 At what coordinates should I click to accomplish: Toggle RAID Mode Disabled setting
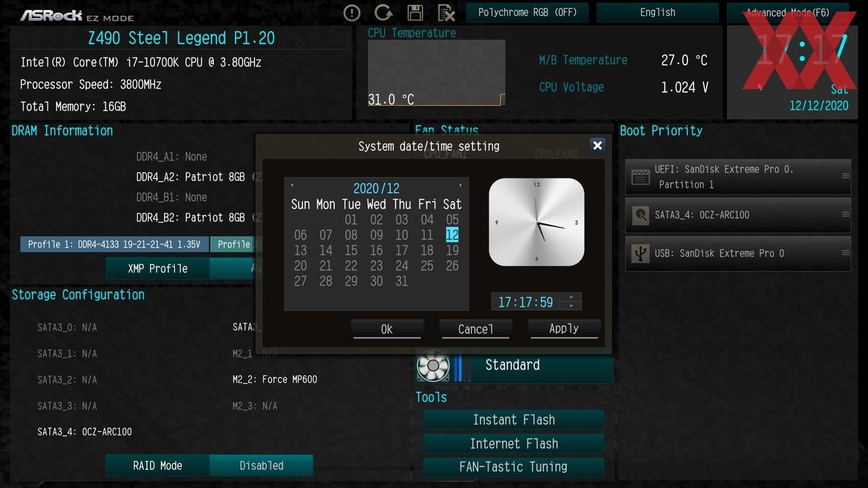click(262, 466)
